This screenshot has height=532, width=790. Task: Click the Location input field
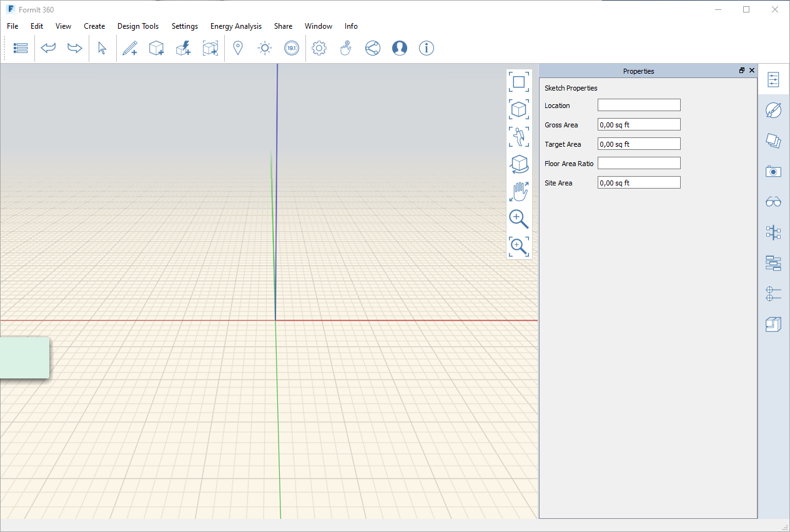639,106
